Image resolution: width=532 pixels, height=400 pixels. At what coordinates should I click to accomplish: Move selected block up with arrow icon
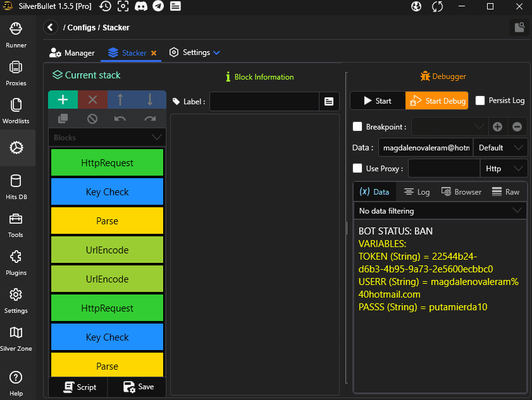[x=121, y=100]
